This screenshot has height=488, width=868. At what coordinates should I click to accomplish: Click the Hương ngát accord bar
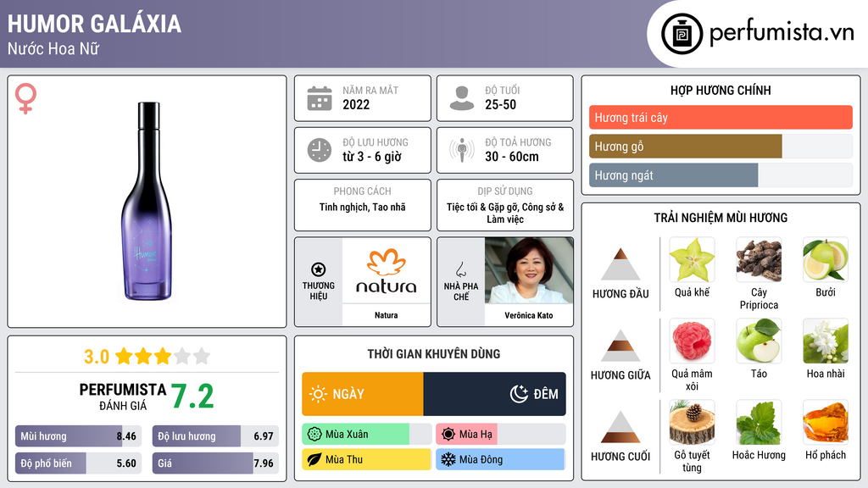[x=721, y=175]
